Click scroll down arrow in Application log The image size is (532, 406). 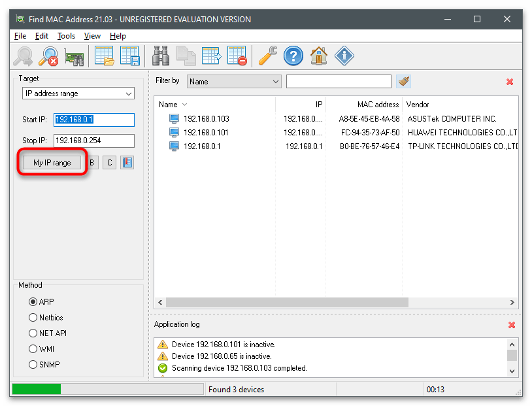(512, 371)
